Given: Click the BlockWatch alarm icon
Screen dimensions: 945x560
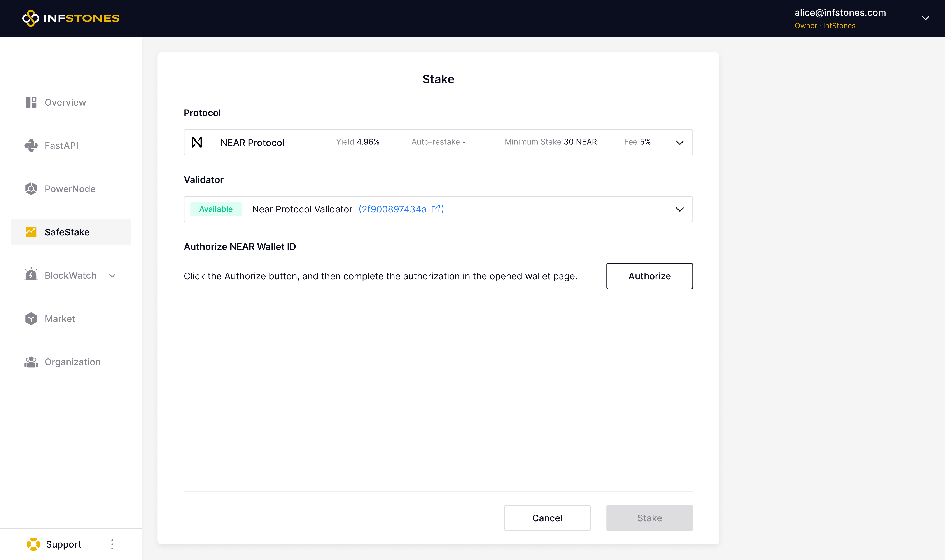Looking at the screenshot, I should tap(31, 275).
